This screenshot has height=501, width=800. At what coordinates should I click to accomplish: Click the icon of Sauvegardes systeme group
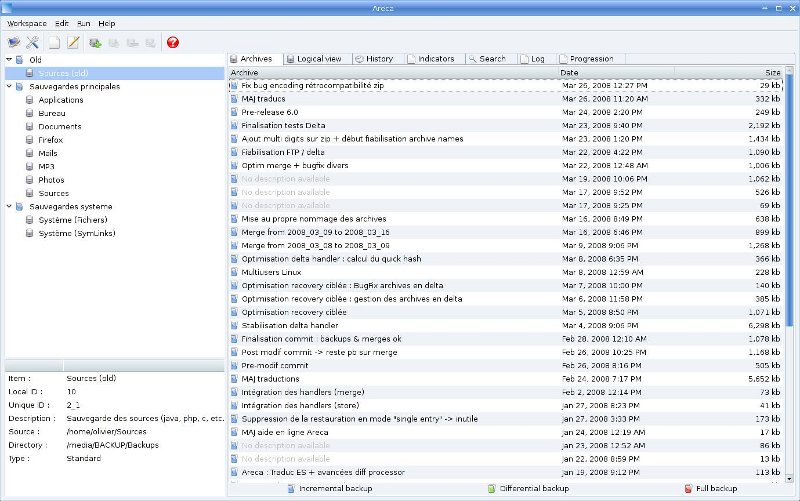[x=19, y=207]
